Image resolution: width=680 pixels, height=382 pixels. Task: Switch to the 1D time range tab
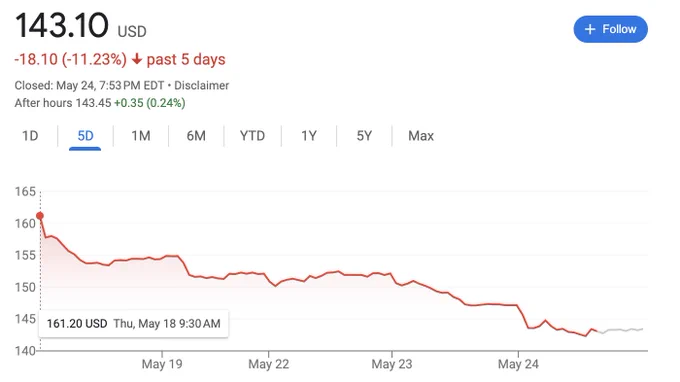click(x=30, y=136)
